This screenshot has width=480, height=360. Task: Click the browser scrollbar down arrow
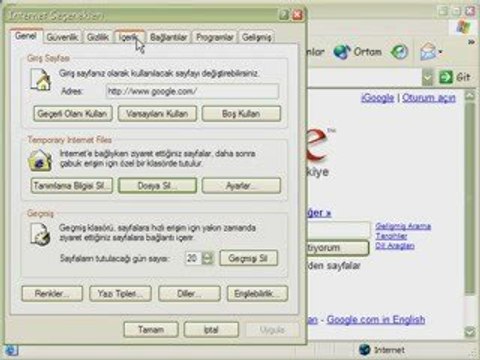[x=470, y=332]
